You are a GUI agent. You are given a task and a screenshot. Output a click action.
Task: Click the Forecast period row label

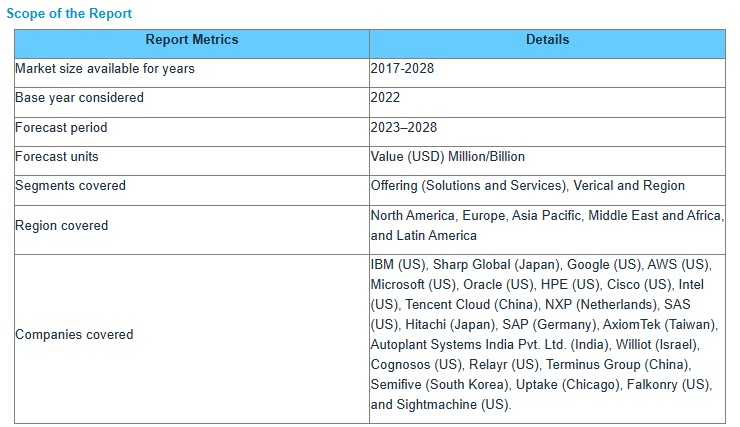click(x=61, y=128)
